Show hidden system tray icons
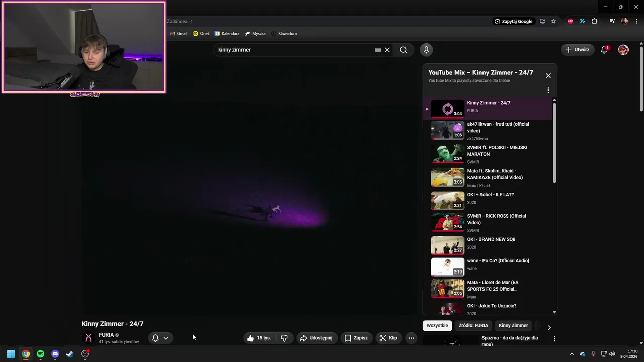 point(572,354)
